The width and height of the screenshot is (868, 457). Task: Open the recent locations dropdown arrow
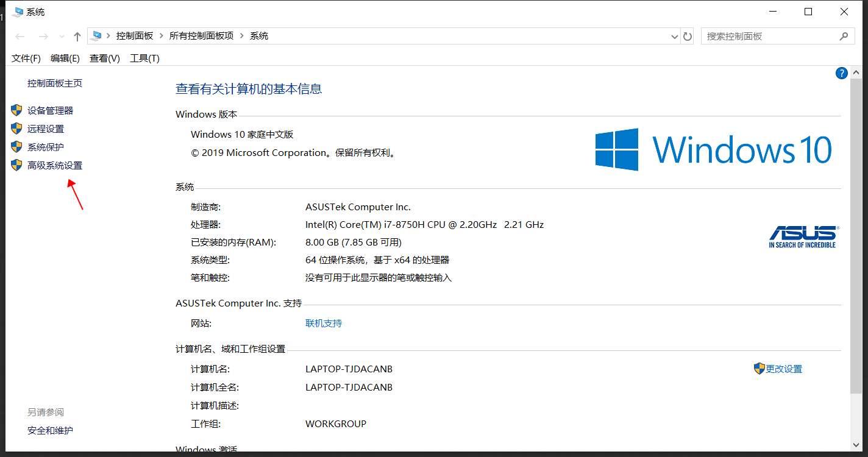[62, 37]
